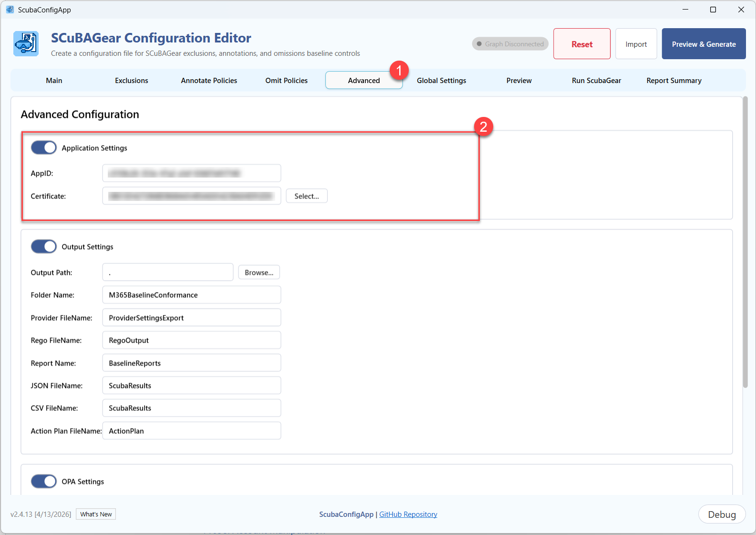Open the Run ScubaGear tab
The image size is (756, 535).
coord(597,81)
